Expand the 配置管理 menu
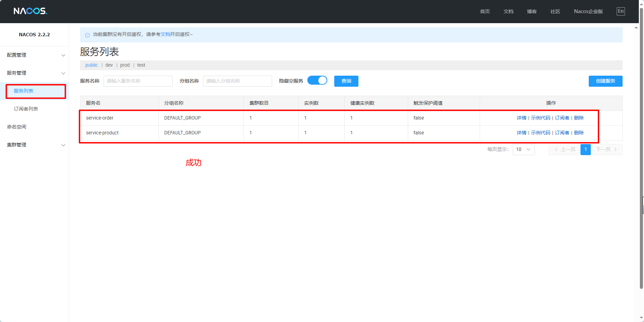The image size is (644, 322). point(35,55)
